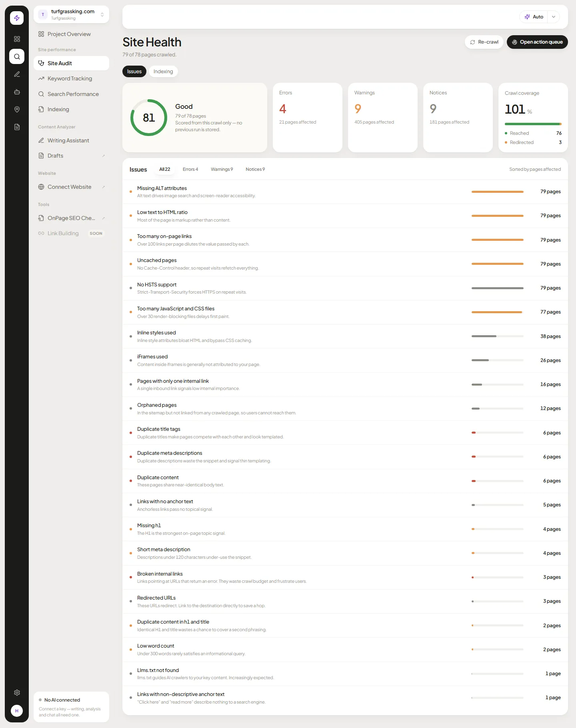Image resolution: width=576 pixels, height=728 pixels.
Task: Open the Low word count issue
Action: (x=345, y=649)
